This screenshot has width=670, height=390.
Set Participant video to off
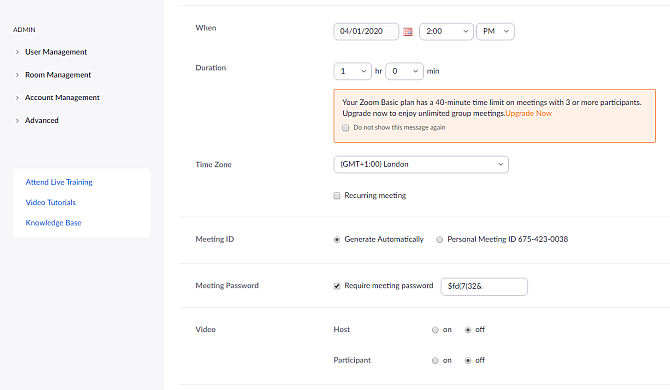[468, 361]
